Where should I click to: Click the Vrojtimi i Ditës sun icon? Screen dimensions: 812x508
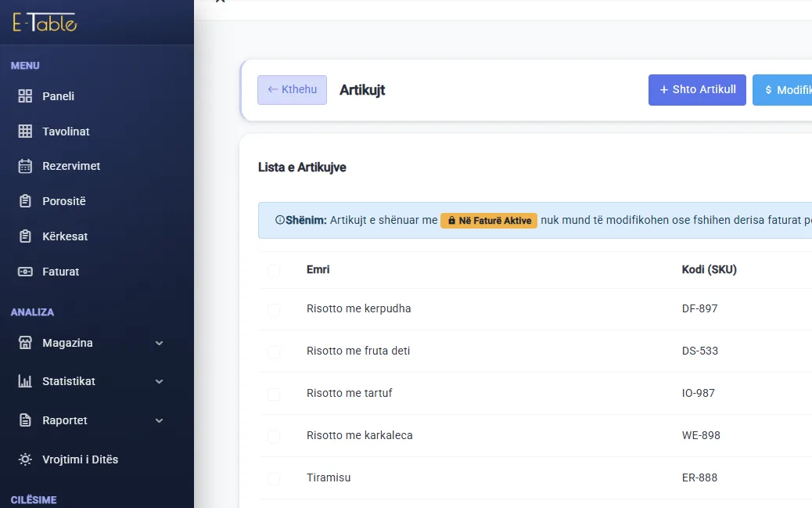(25, 459)
